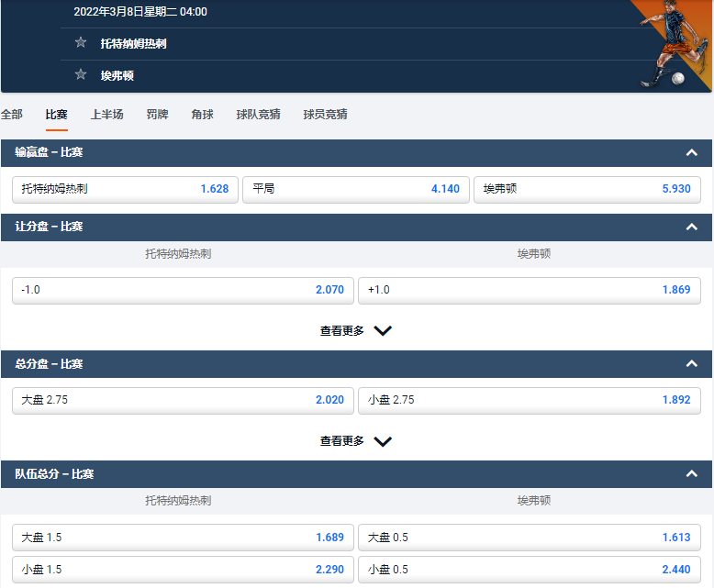The image size is (714, 588).
Task: Collapse the 输赢盘 – 比赛 section
Action: click(x=692, y=152)
